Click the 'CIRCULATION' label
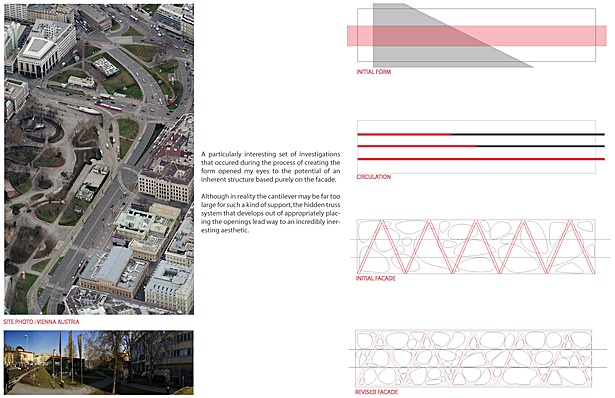615x398 pixels. [373, 177]
